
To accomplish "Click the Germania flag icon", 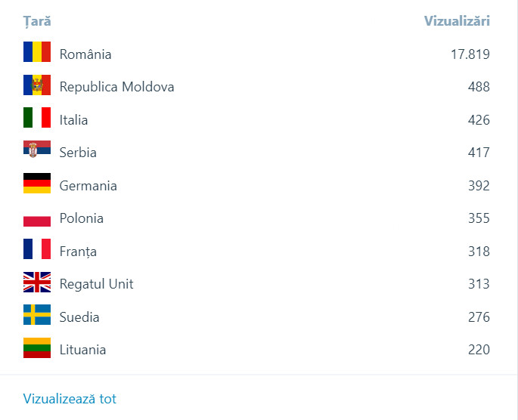I will (37, 185).
